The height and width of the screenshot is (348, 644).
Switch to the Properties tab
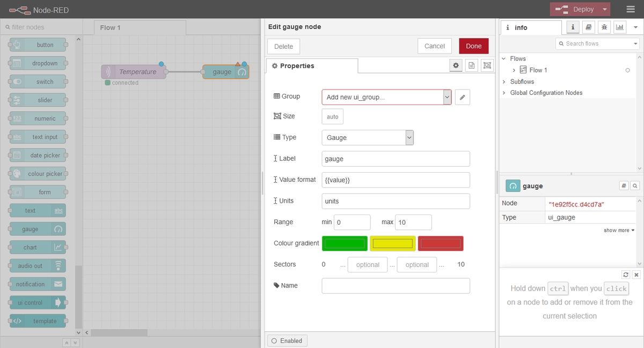[x=312, y=66]
